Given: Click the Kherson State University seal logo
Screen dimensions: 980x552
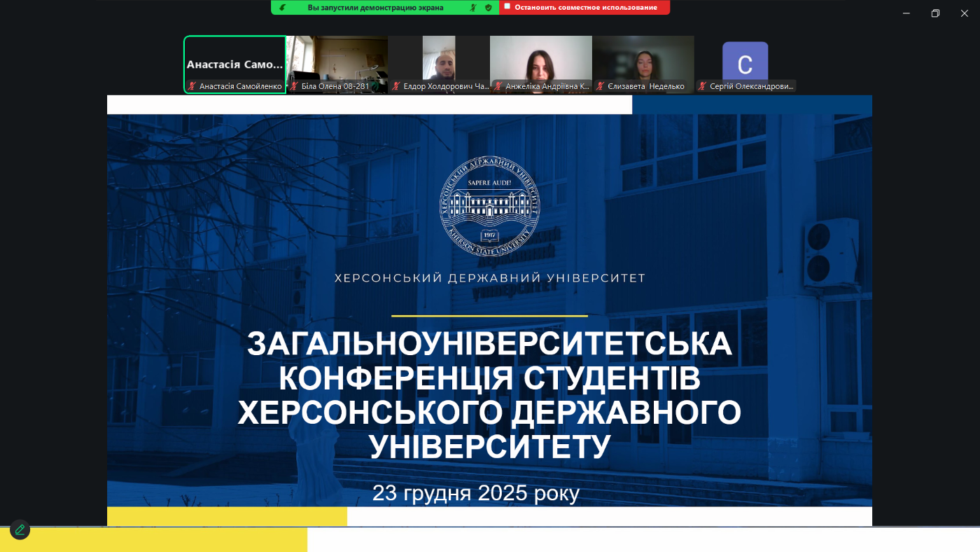Looking at the screenshot, I should point(490,207).
